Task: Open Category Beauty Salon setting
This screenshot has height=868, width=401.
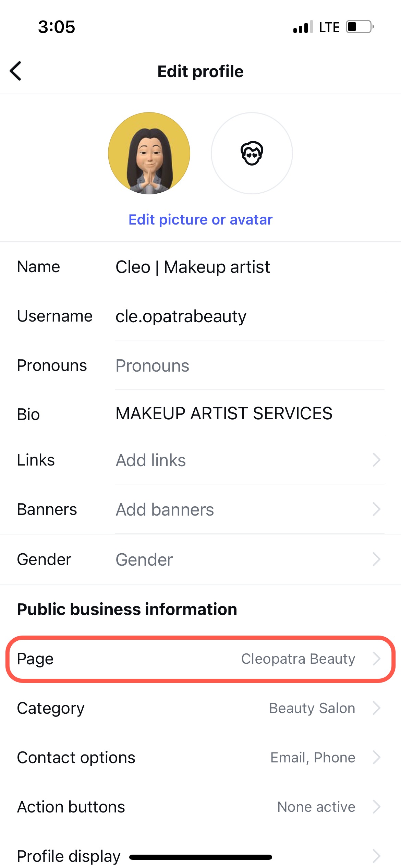Action: (200, 708)
